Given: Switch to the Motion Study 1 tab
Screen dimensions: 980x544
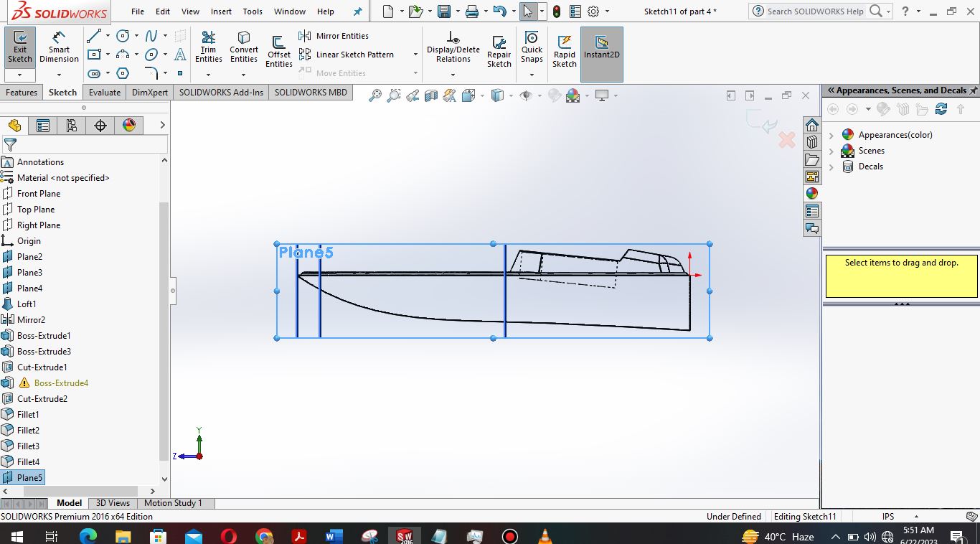Looking at the screenshot, I should 173,503.
